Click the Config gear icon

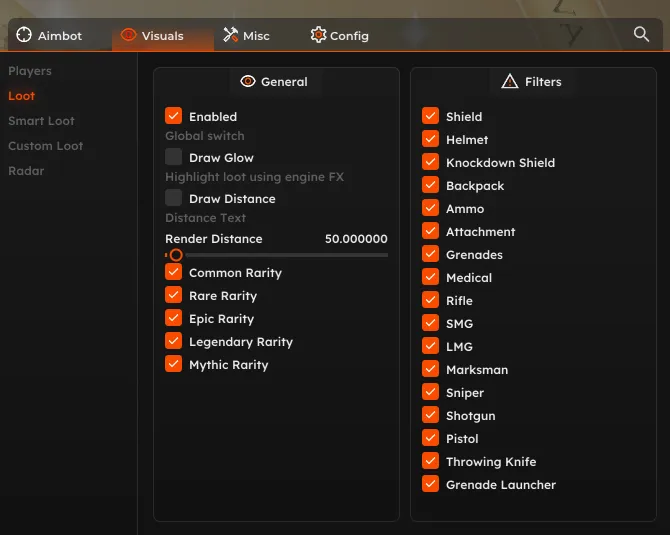(318, 35)
